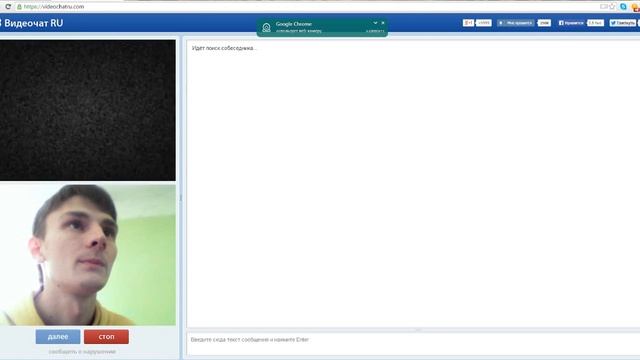This screenshot has width=640, height=360.
Task: Click the camera icon near the bookmark star
Action: (603, 7)
